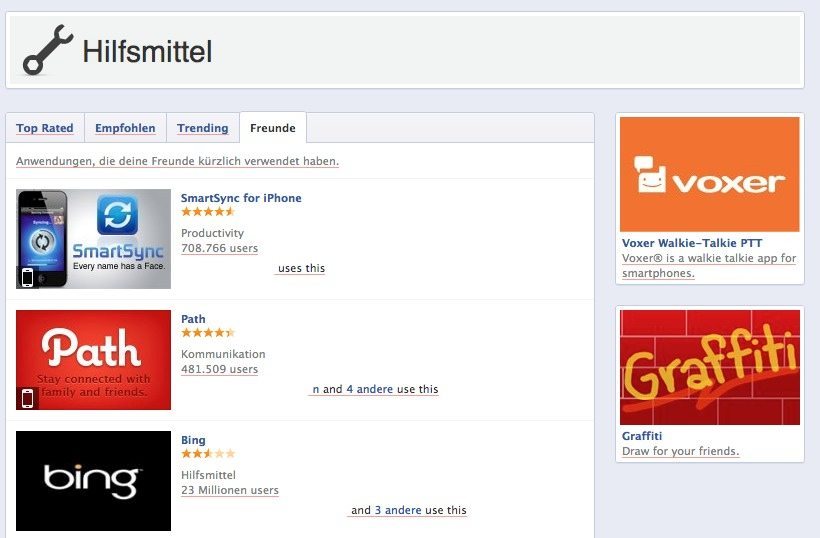Image resolution: width=820 pixels, height=538 pixels.
Task: Open the Graffiti app link
Action: [642, 436]
